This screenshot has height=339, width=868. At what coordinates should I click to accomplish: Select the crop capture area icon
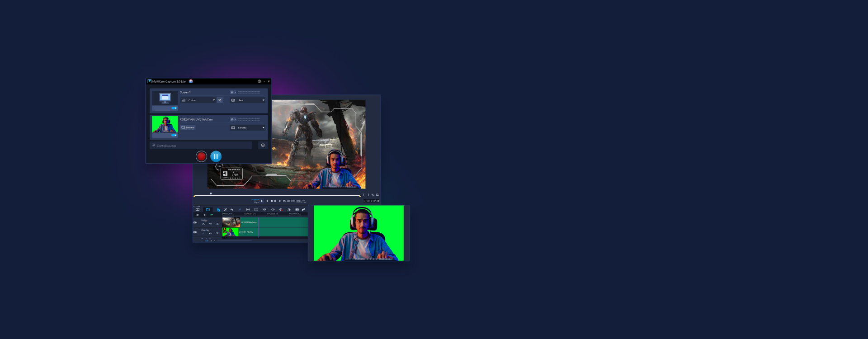click(220, 100)
